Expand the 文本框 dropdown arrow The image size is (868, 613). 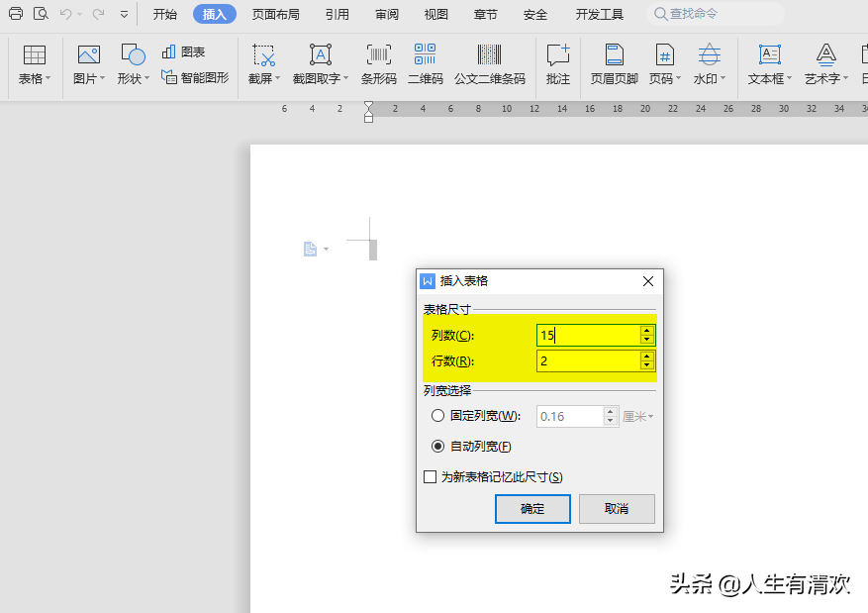[789, 78]
